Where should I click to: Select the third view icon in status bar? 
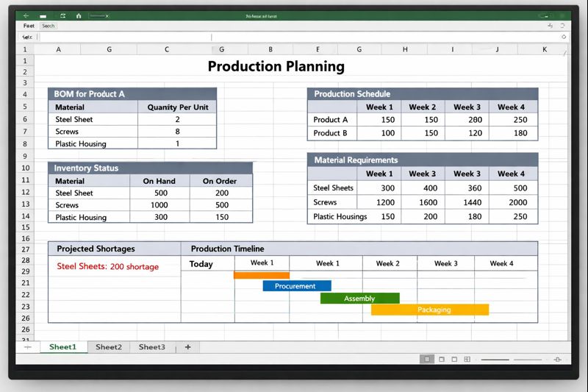coord(454,359)
